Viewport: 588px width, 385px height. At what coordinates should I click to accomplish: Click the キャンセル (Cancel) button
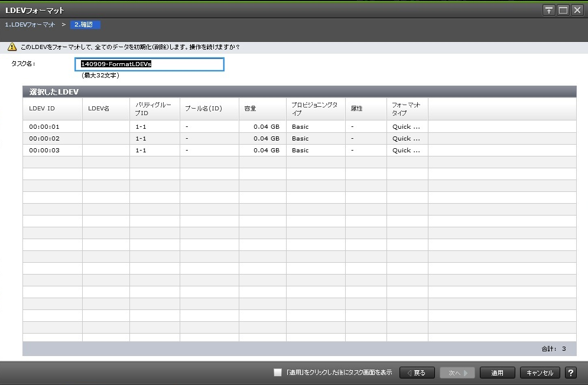[x=540, y=373]
